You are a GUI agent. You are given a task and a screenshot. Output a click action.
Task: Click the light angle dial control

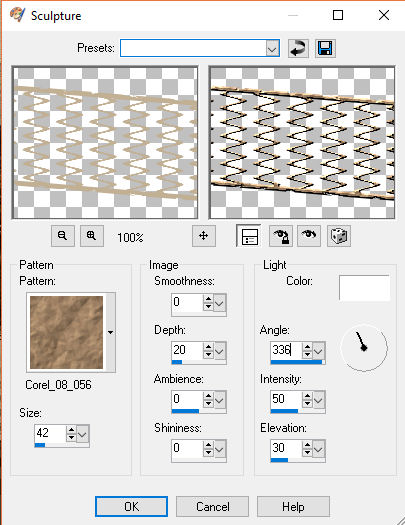pyautogui.click(x=364, y=348)
